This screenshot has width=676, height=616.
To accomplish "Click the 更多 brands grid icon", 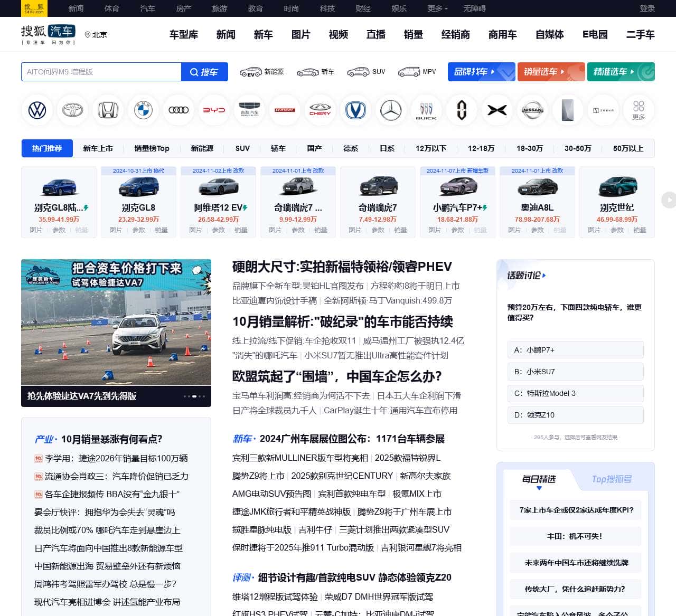I will pos(639,110).
